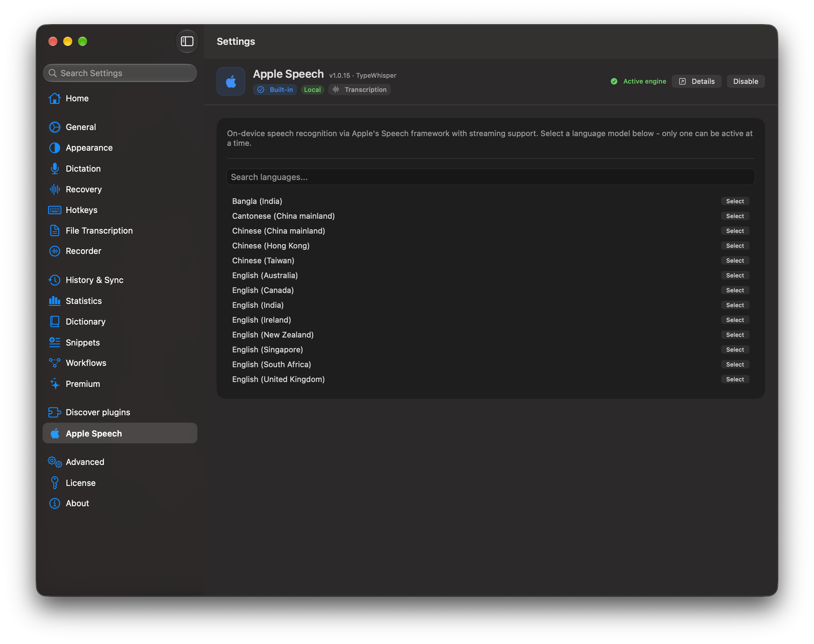This screenshot has width=814, height=644.
Task: Focus the Search languages field
Action: [491, 177]
